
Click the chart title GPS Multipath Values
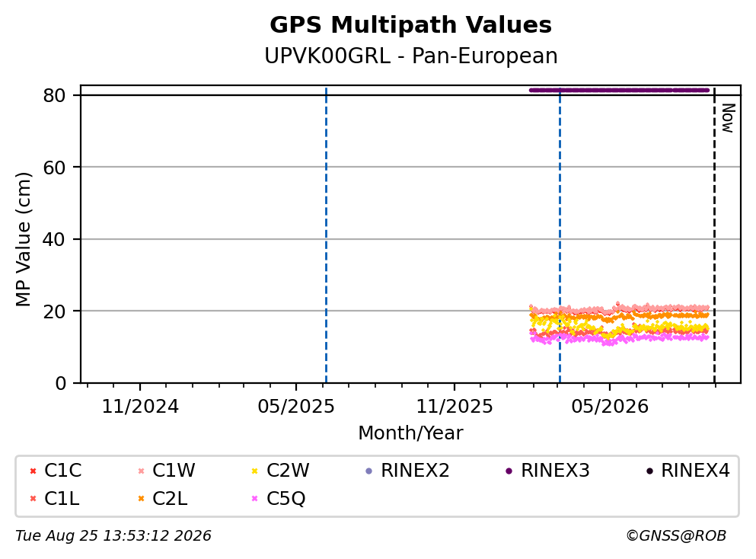click(x=411, y=25)
